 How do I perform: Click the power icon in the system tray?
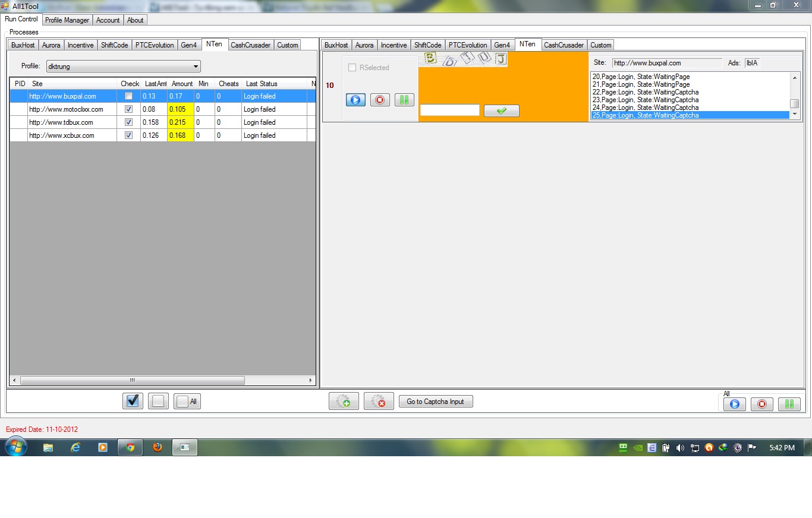666,448
